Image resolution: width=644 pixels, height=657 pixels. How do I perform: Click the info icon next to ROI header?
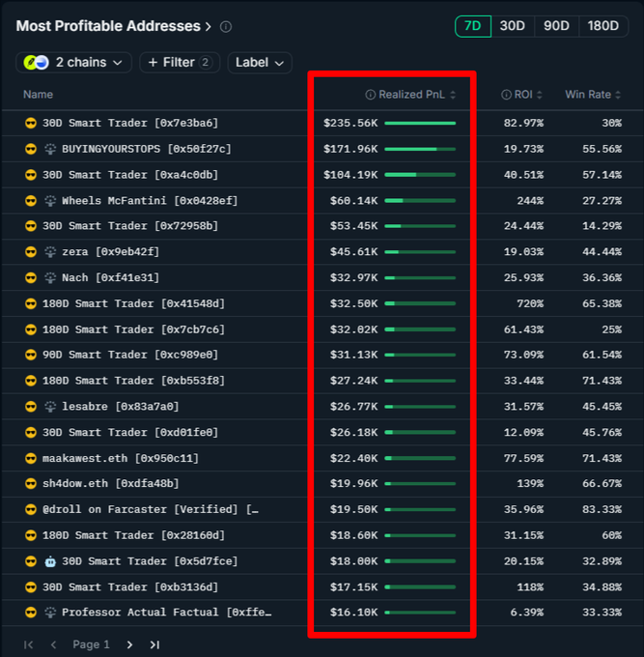[506, 95]
